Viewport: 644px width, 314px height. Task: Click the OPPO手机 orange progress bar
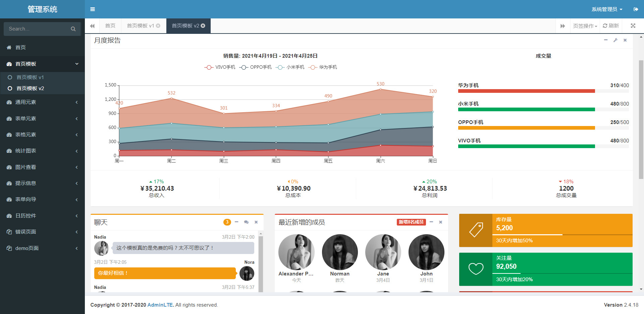[x=526, y=128]
